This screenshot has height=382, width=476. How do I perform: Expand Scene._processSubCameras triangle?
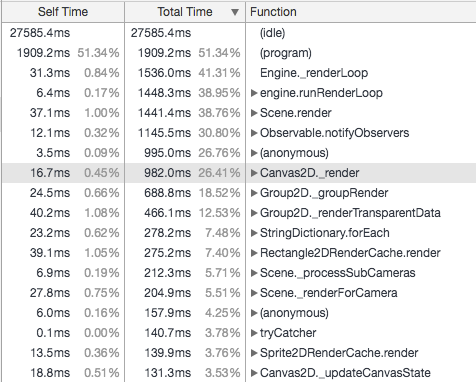254,273
